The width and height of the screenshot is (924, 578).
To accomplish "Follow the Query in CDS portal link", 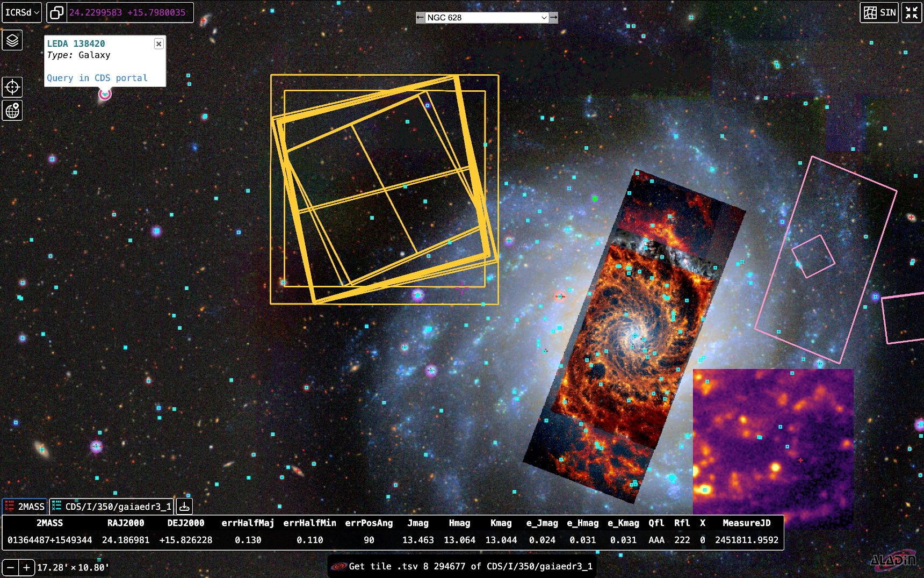I will click(x=97, y=78).
